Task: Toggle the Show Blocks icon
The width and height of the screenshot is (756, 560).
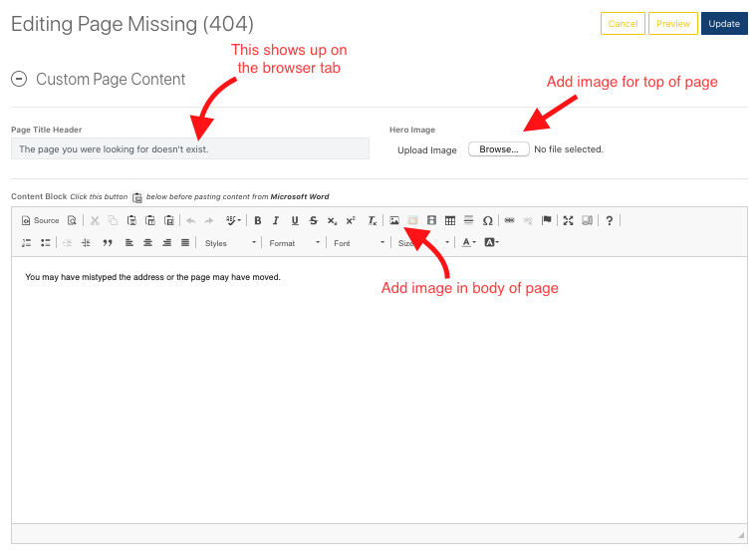Action: (x=587, y=220)
